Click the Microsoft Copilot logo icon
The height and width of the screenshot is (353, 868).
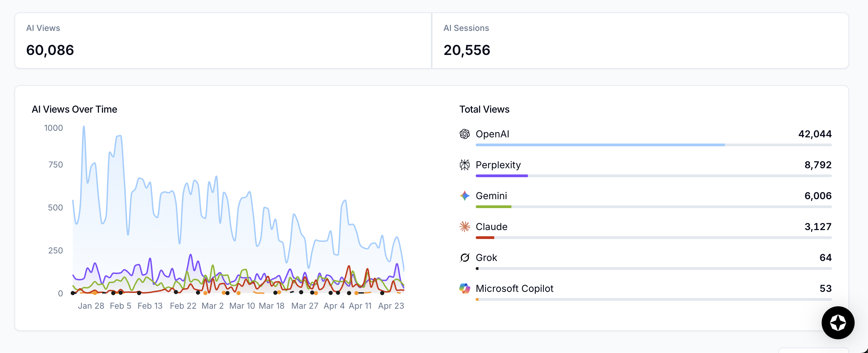464,288
